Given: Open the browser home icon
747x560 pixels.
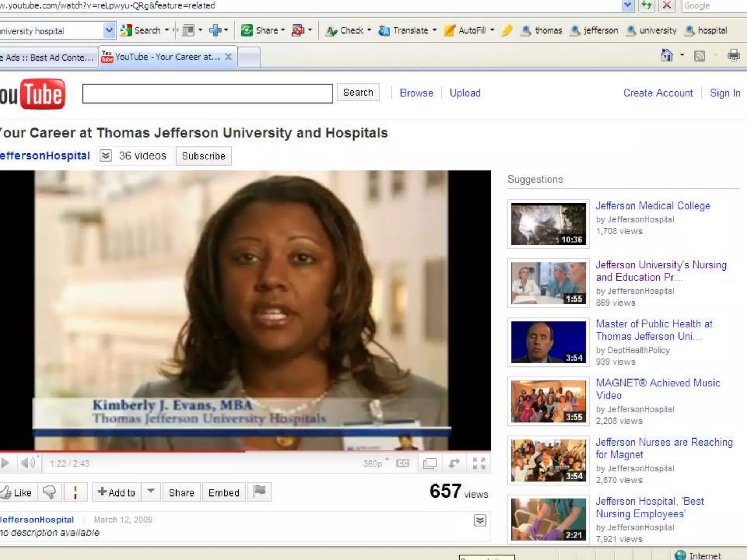Looking at the screenshot, I should coord(667,56).
